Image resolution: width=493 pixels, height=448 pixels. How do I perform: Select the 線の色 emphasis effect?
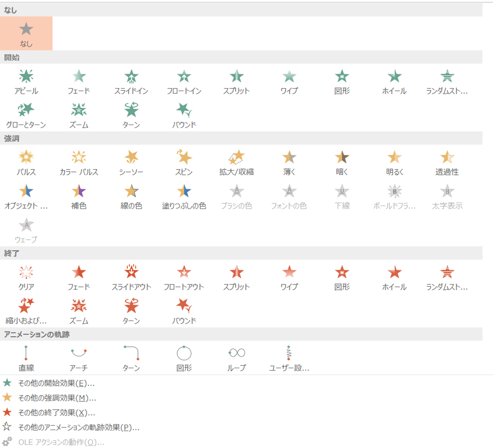131,197
